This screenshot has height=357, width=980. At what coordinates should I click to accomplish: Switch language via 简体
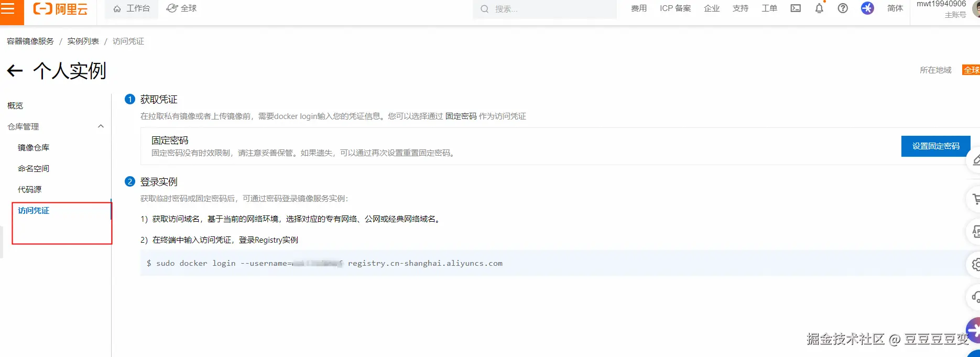pyautogui.click(x=895, y=8)
